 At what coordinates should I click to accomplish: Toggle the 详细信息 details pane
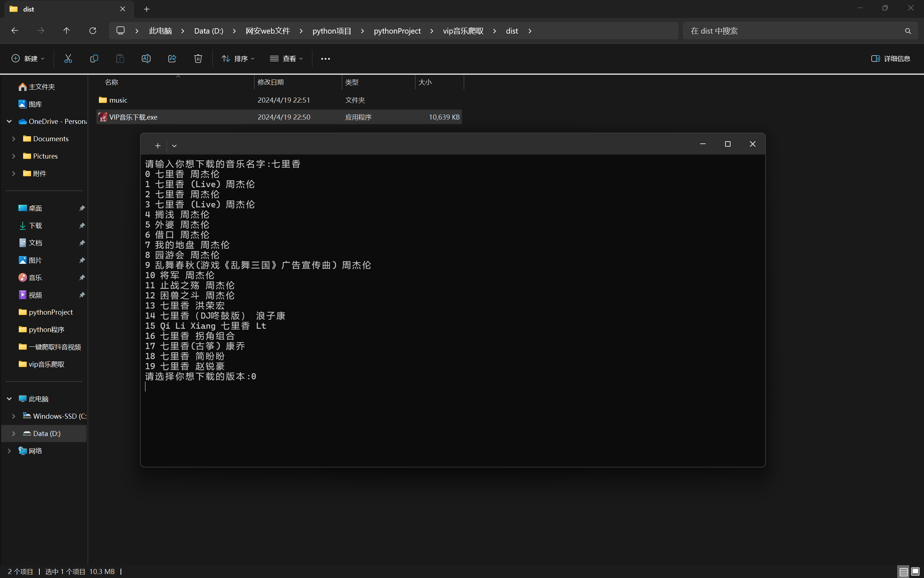pos(891,59)
